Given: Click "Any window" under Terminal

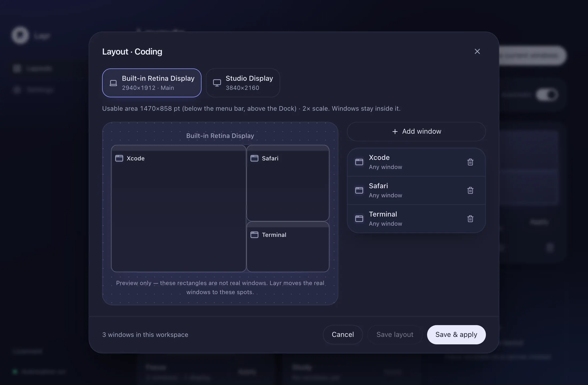Looking at the screenshot, I should click(385, 224).
